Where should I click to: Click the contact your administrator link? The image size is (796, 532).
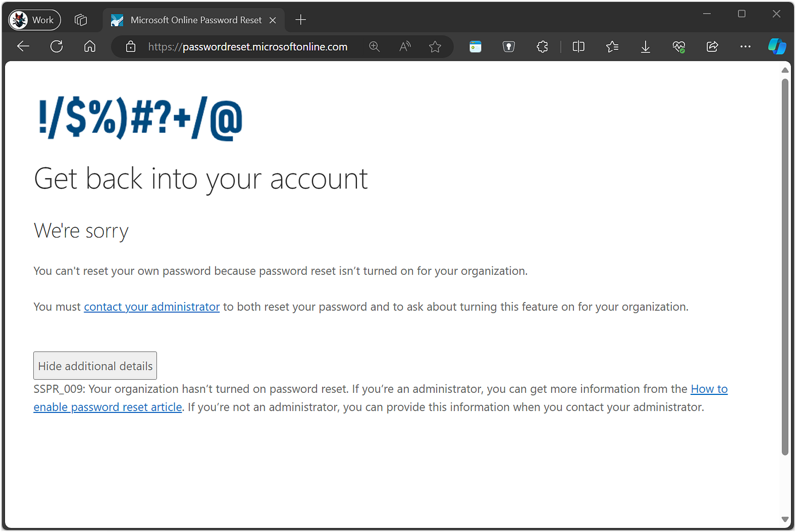[x=151, y=306]
